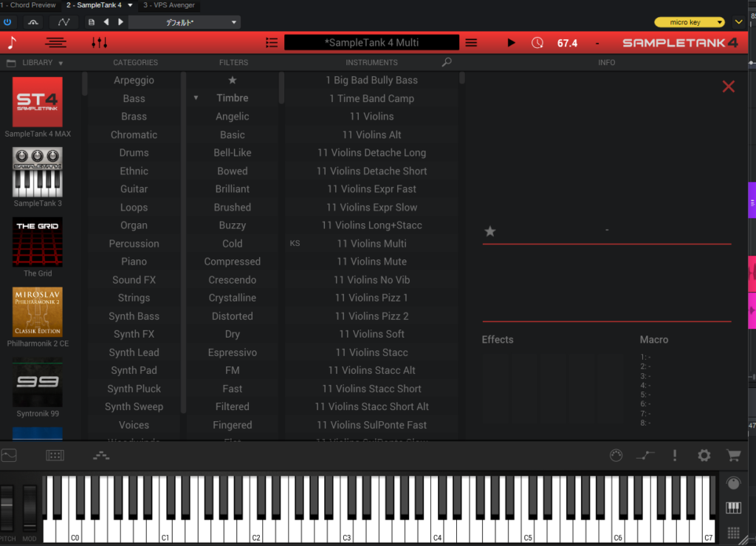Image resolution: width=756 pixels, height=546 pixels.
Task: Collapse the Timbre filter group
Action: pos(196,98)
